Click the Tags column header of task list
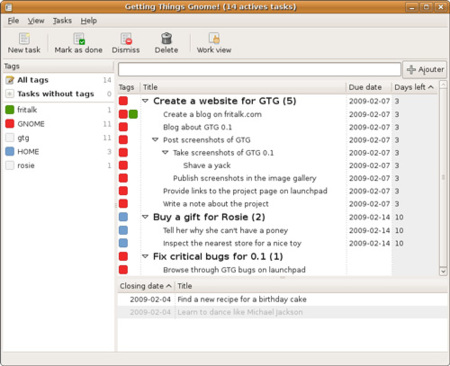The width and height of the screenshot is (450, 366). (x=129, y=87)
